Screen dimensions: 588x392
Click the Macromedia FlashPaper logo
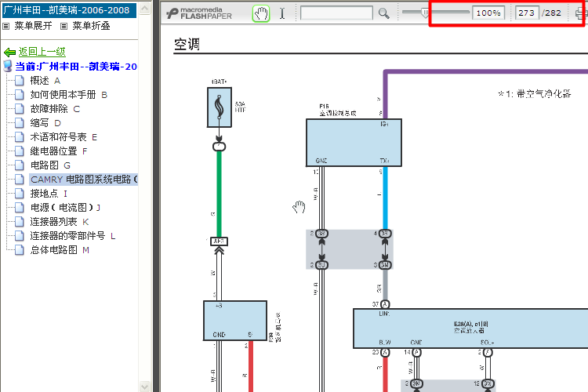(199, 13)
